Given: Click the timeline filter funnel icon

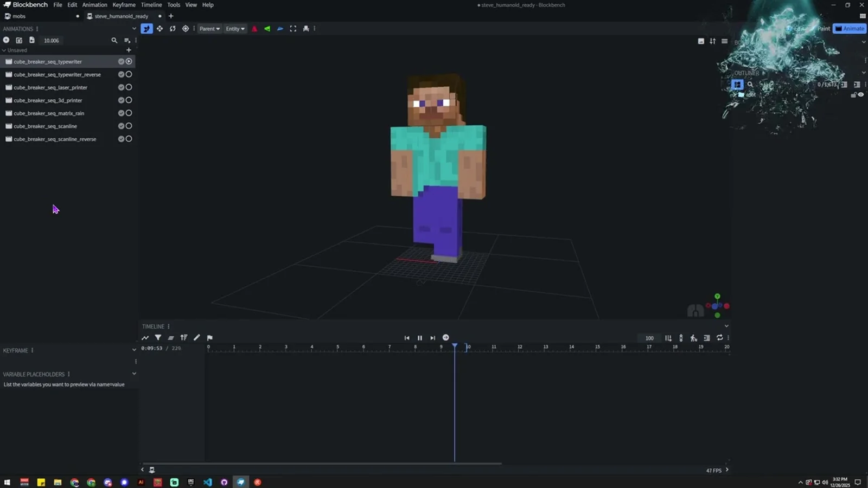Looking at the screenshot, I should click(x=158, y=338).
